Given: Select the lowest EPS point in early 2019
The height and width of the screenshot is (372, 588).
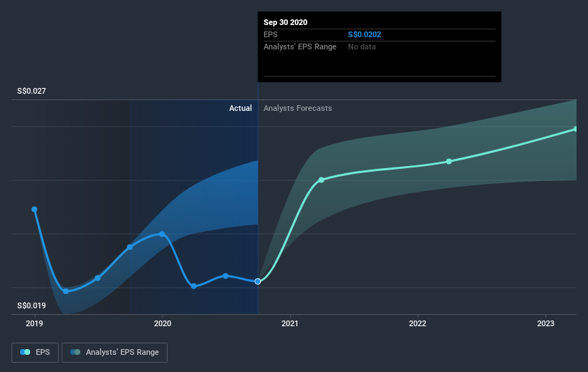Looking at the screenshot, I should (66, 291).
